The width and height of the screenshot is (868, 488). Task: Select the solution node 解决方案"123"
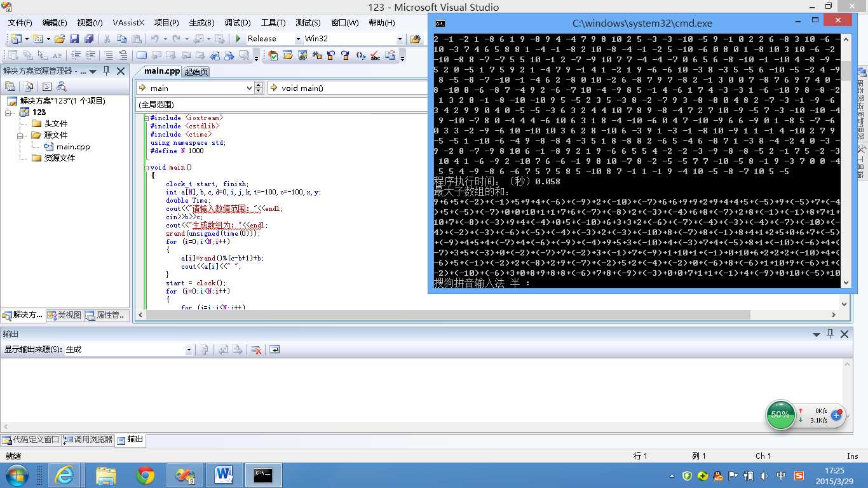pos(57,101)
